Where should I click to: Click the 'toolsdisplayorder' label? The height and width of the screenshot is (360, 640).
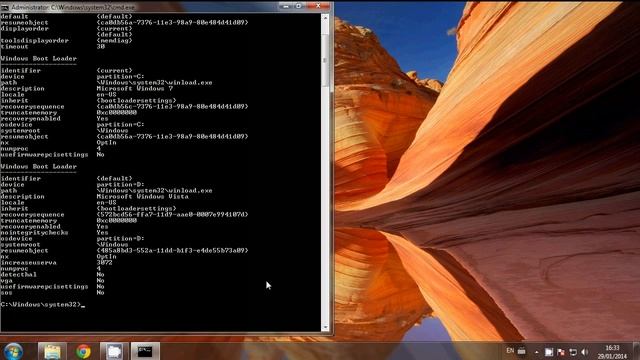[35, 40]
